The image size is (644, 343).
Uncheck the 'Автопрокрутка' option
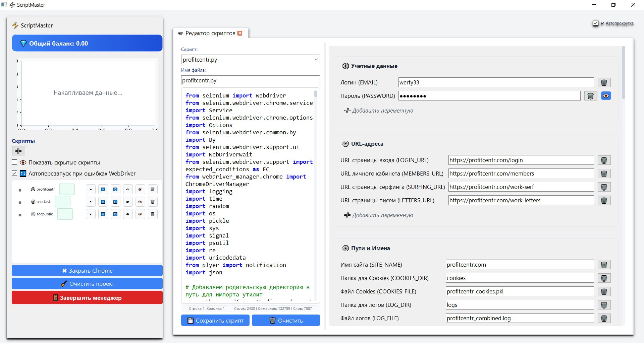pos(596,23)
